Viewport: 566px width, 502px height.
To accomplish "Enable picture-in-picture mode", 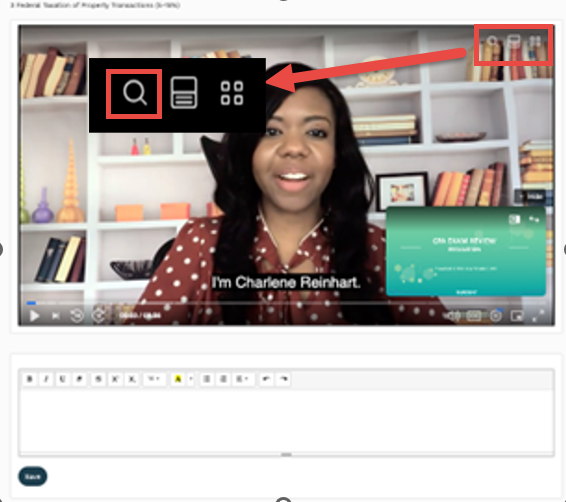I will point(517,316).
